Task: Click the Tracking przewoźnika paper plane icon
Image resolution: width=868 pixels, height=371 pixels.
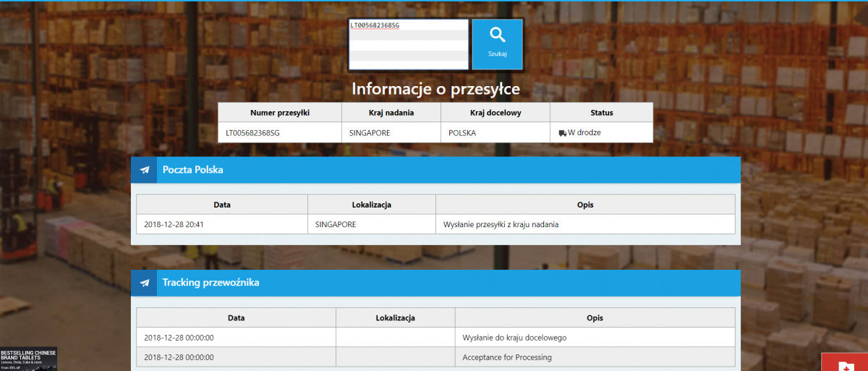Action: pos(144,283)
